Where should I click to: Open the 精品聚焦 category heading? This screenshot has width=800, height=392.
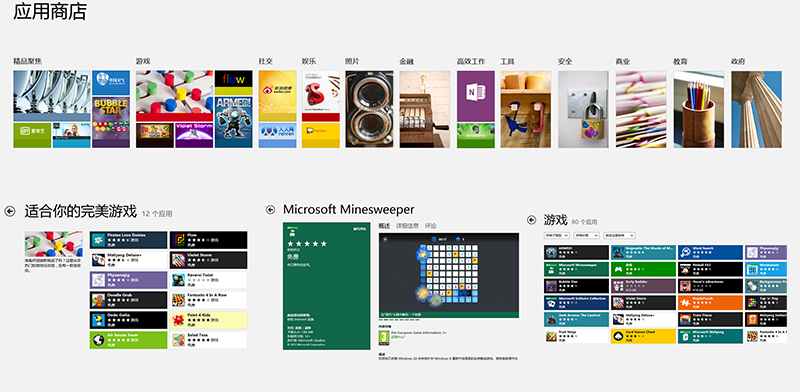coord(28,61)
